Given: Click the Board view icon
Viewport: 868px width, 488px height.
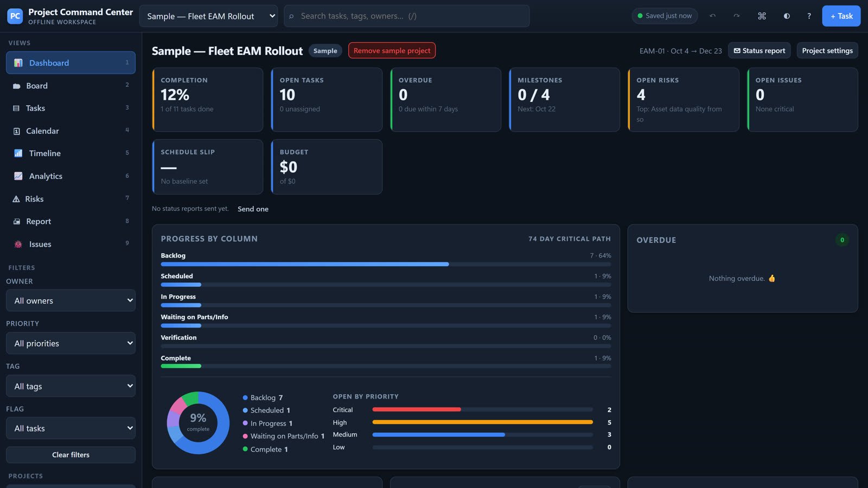Looking at the screenshot, I should tap(16, 86).
